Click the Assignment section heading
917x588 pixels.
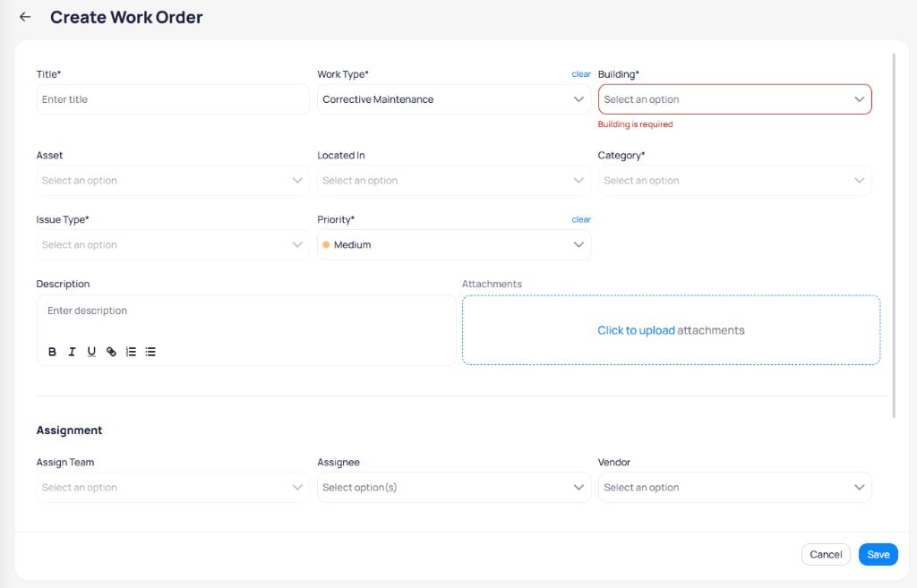[69, 430]
